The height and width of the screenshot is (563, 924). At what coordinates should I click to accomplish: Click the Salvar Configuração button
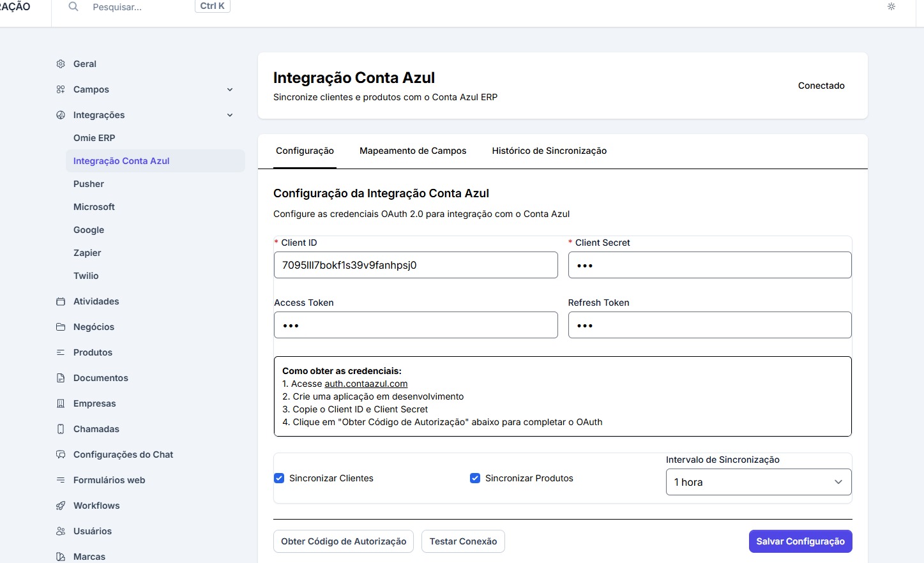(x=800, y=541)
